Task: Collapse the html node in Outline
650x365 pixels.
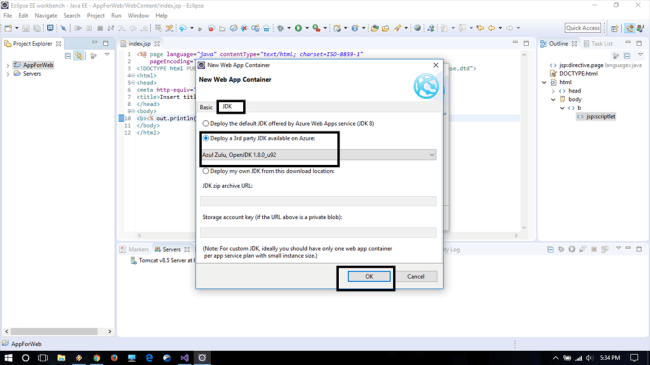Action: pos(544,83)
